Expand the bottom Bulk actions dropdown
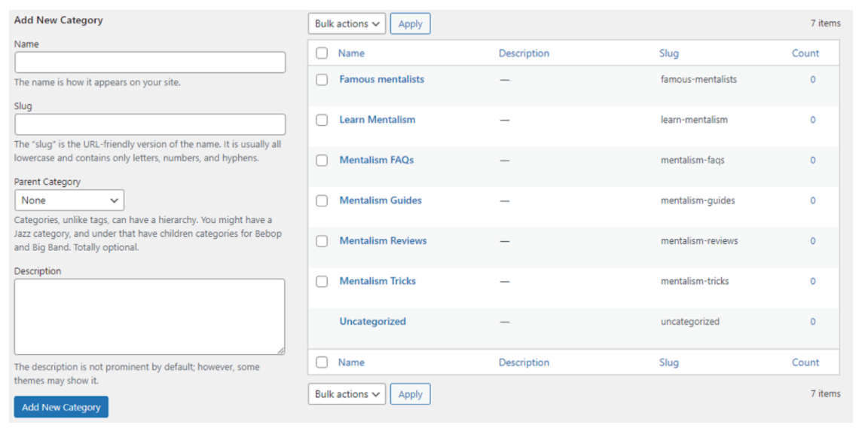868x431 pixels. [347, 394]
